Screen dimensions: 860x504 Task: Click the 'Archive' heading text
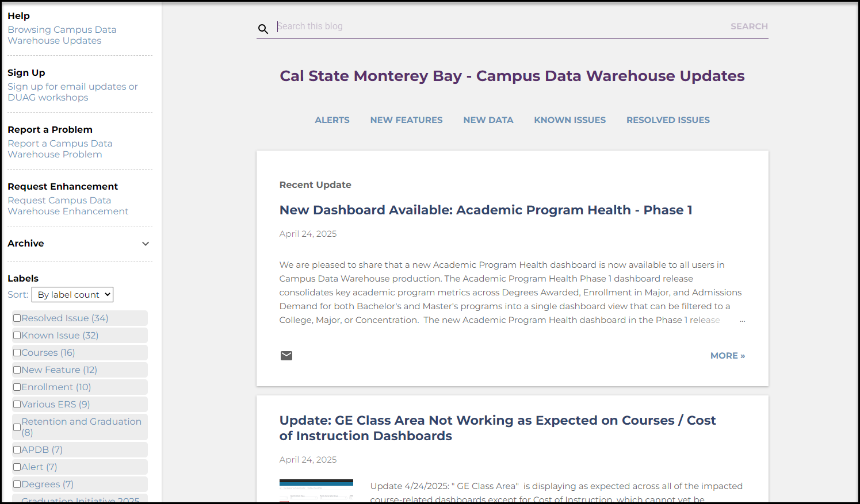click(26, 244)
